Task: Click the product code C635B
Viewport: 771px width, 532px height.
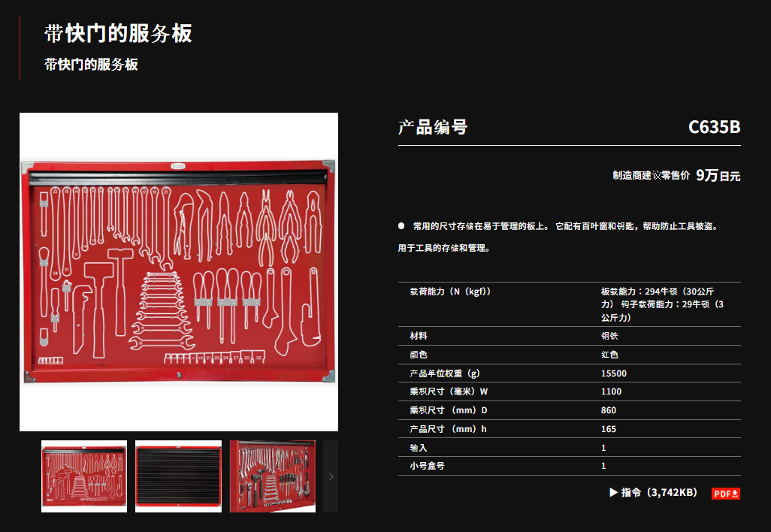Action: pos(714,127)
